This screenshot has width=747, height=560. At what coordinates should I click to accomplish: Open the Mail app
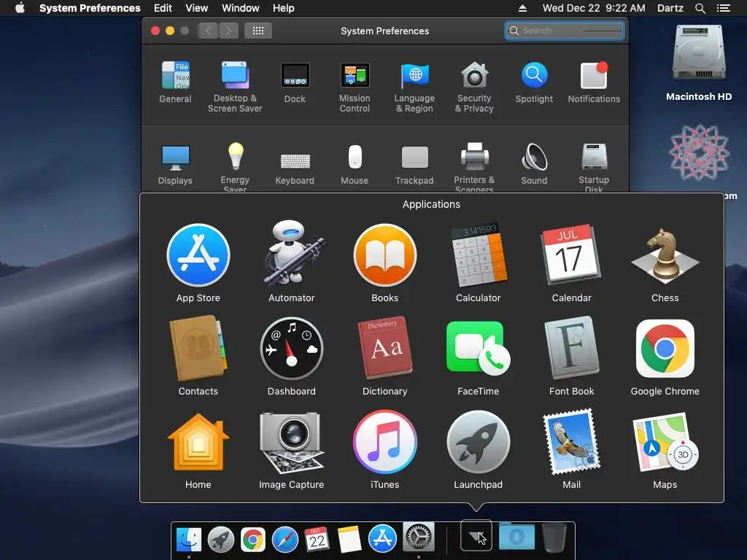tap(571, 443)
